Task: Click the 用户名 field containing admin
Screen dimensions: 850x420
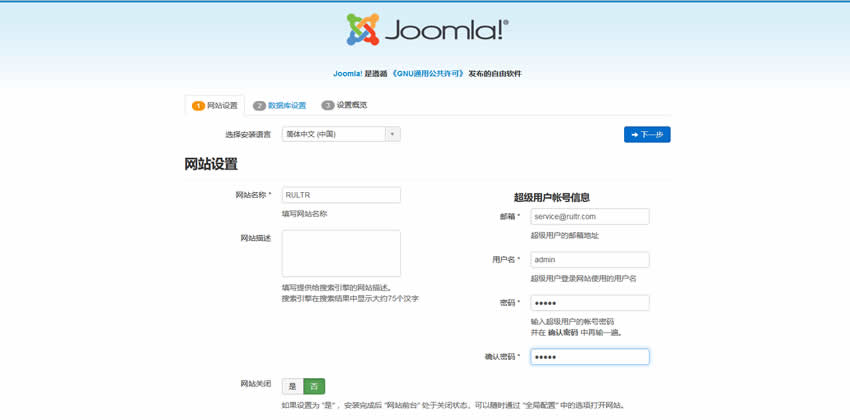Action: pos(590,260)
